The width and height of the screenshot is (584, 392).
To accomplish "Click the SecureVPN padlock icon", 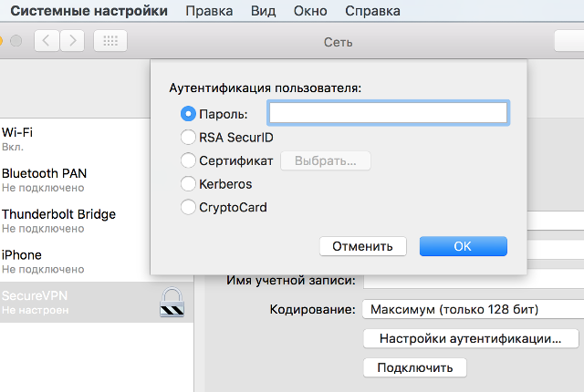I will point(172,302).
